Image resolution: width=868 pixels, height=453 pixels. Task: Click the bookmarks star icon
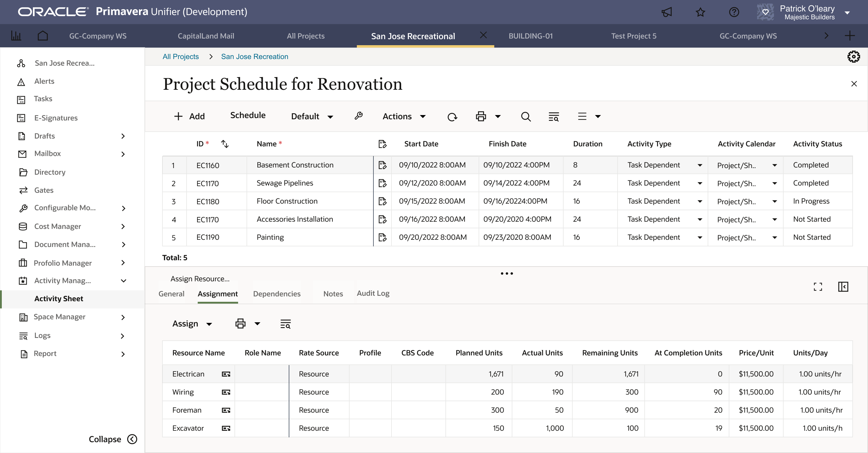700,12
